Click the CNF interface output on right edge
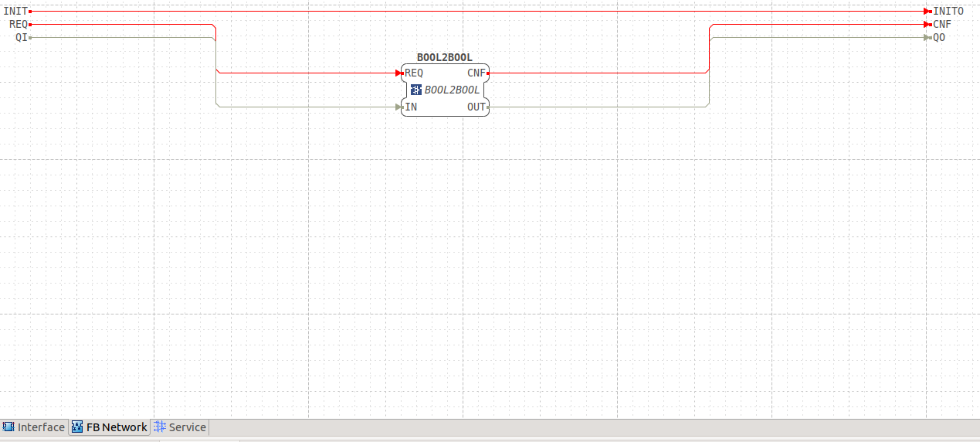The width and height of the screenshot is (980, 442). click(x=942, y=24)
